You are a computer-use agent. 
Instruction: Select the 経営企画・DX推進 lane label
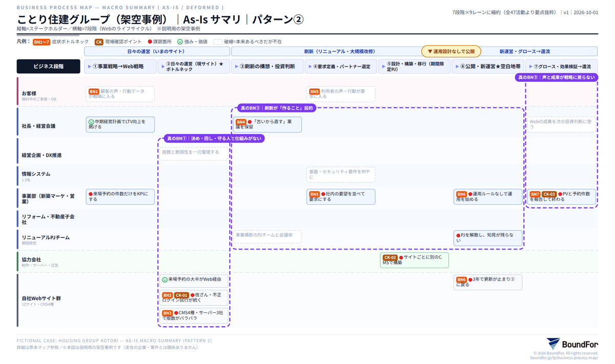(42, 155)
